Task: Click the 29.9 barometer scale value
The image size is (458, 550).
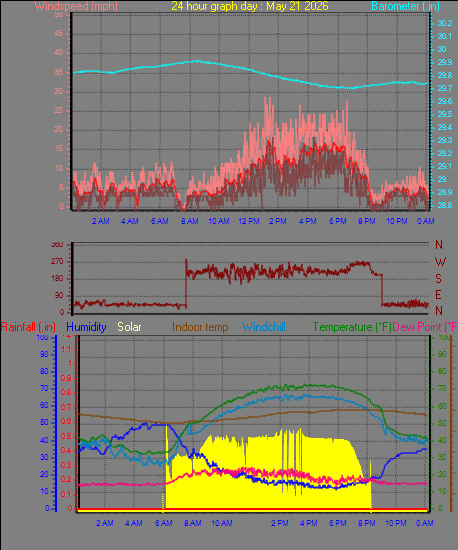Action: [445, 62]
